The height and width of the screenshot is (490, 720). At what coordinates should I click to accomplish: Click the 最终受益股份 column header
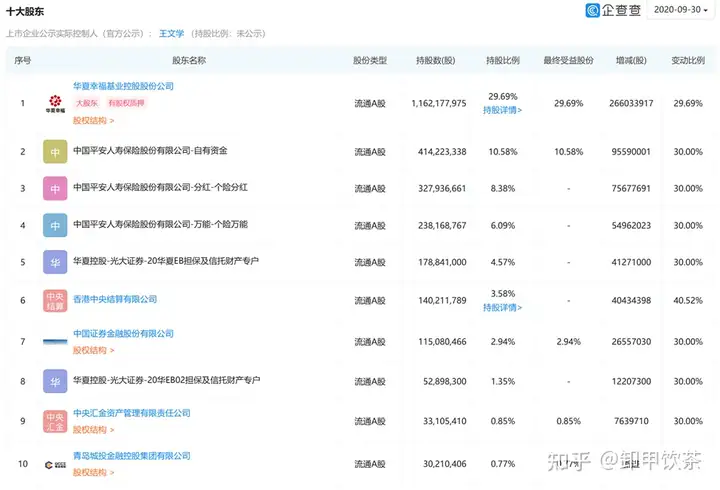568,60
